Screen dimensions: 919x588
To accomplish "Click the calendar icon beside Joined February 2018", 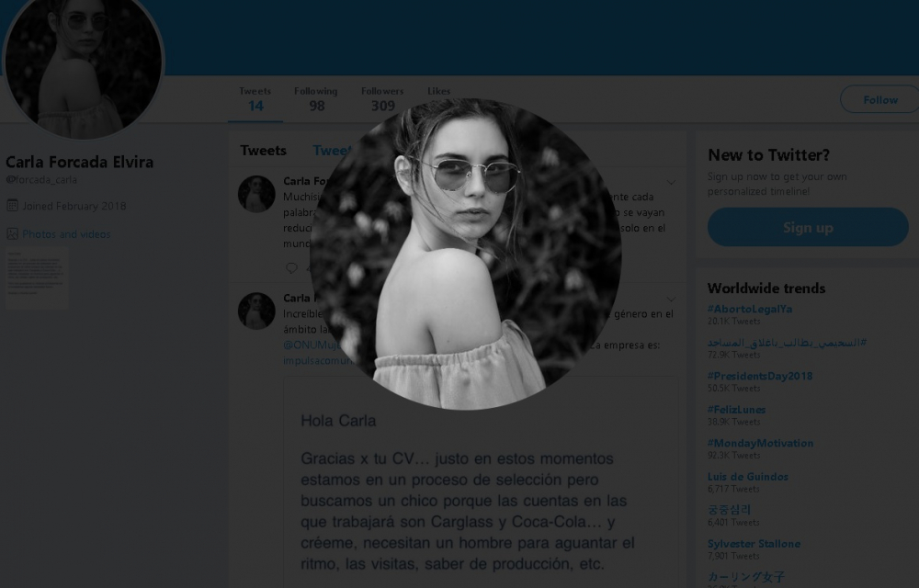I will point(12,206).
